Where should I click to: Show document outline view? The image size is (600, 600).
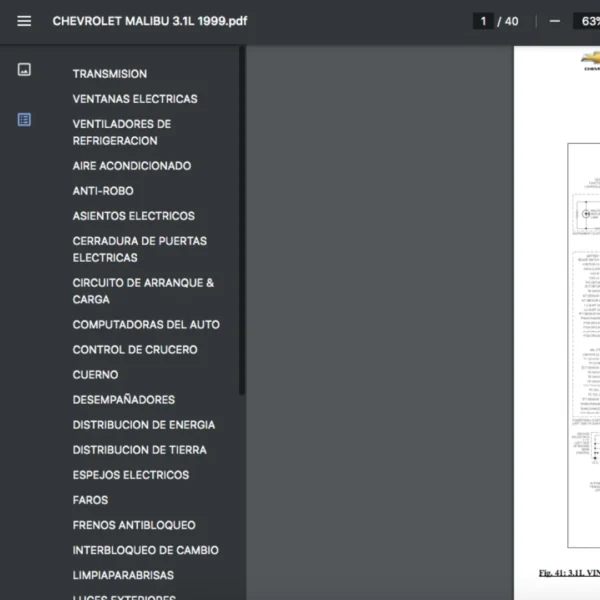coord(24,120)
